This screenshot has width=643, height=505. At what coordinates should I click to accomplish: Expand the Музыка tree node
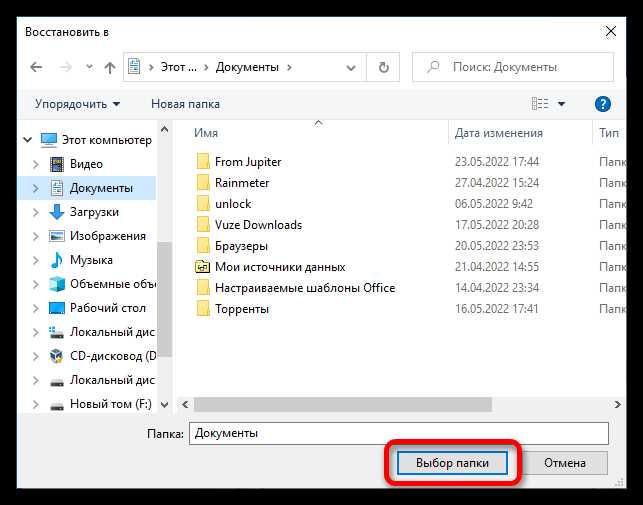pyautogui.click(x=36, y=260)
